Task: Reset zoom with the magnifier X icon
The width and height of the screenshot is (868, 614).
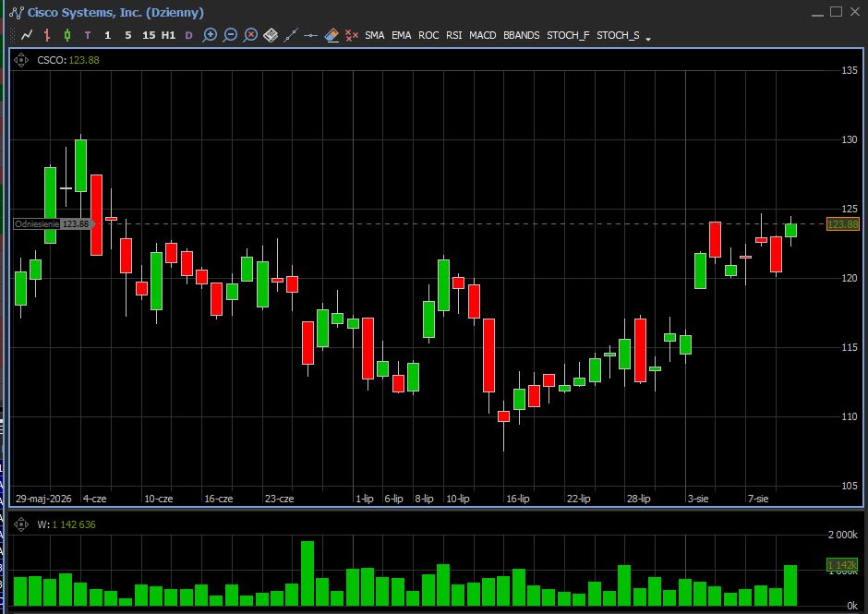Action: coord(251,35)
